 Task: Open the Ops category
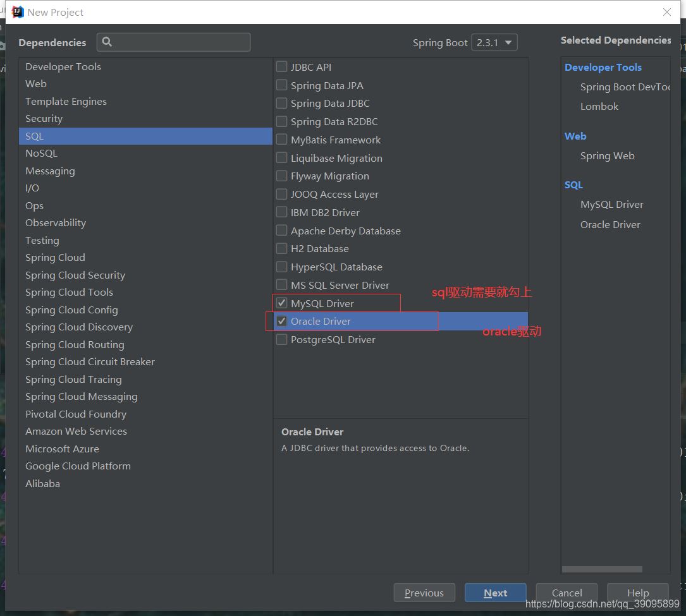click(145, 205)
